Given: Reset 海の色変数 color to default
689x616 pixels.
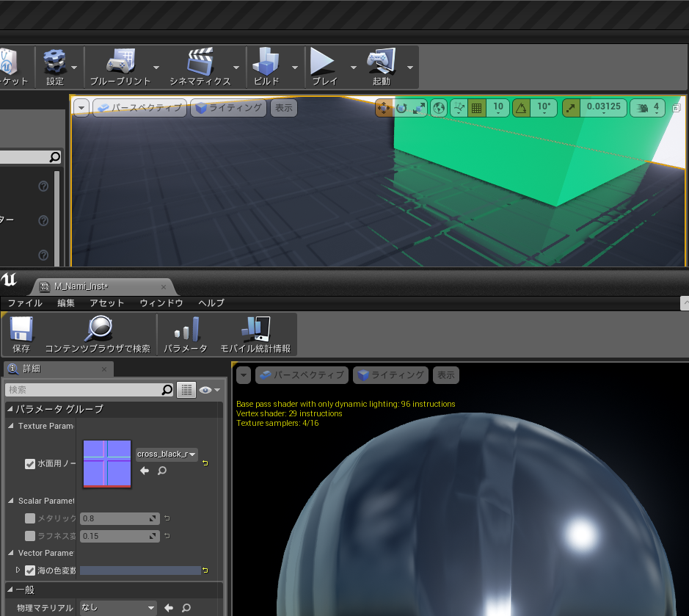Looking at the screenshot, I should click(x=205, y=570).
